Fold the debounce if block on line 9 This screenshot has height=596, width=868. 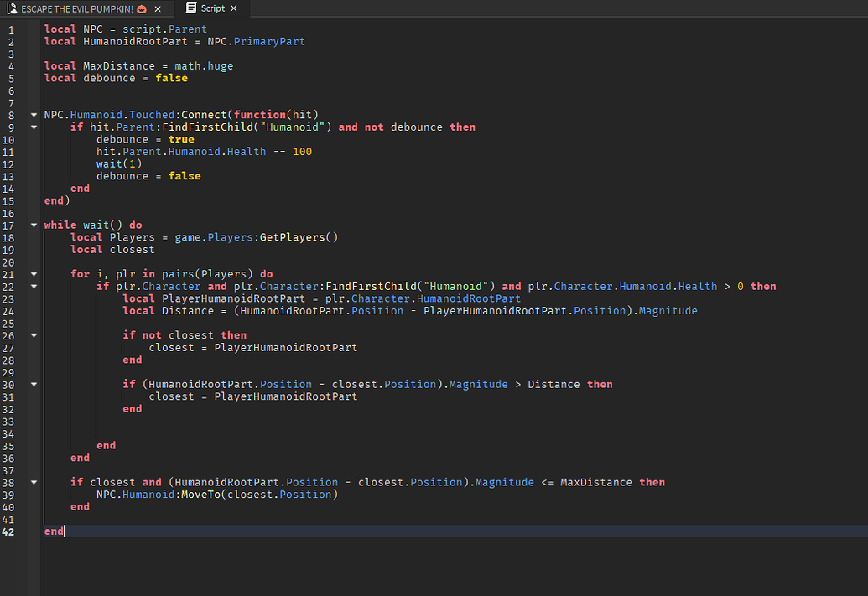34,127
